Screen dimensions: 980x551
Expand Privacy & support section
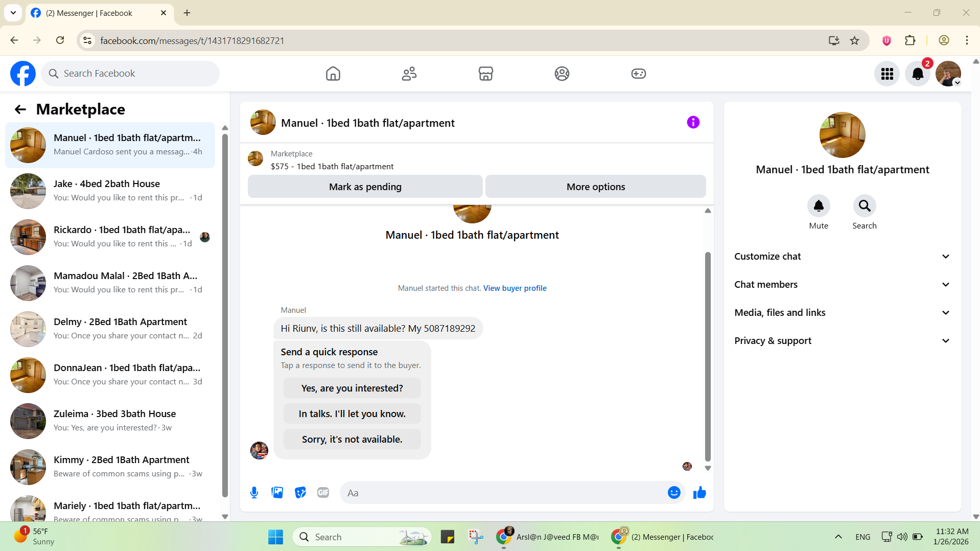tap(842, 341)
